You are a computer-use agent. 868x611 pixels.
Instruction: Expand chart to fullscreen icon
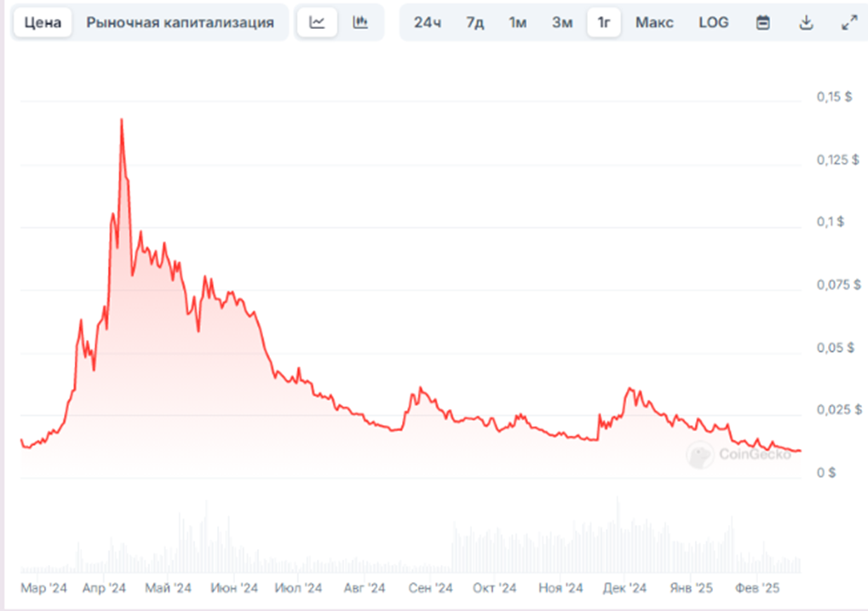[x=849, y=23]
